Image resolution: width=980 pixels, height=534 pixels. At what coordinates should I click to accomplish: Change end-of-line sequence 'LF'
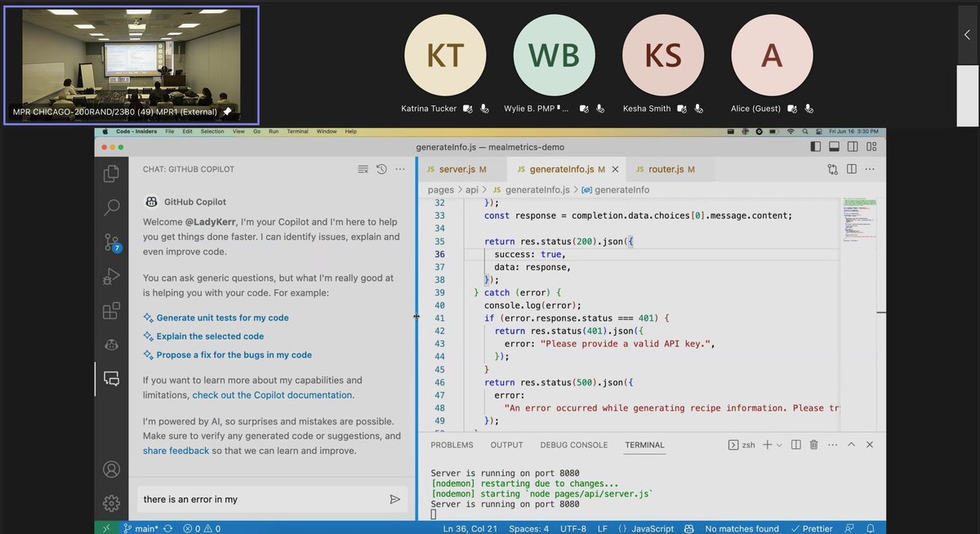point(604,528)
